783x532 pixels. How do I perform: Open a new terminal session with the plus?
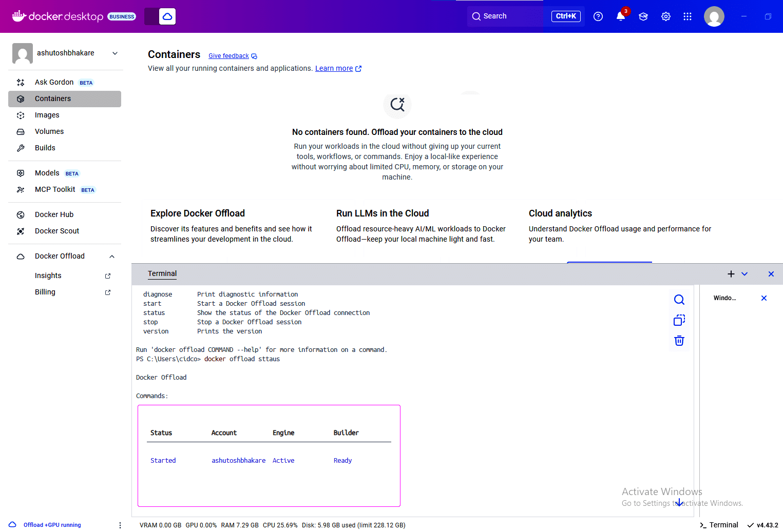pos(731,273)
